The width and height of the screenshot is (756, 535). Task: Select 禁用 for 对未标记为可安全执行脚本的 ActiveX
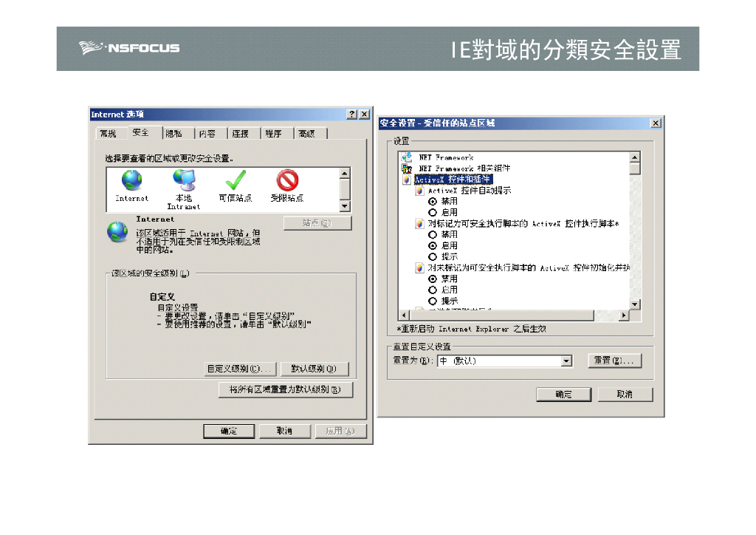[433, 279]
